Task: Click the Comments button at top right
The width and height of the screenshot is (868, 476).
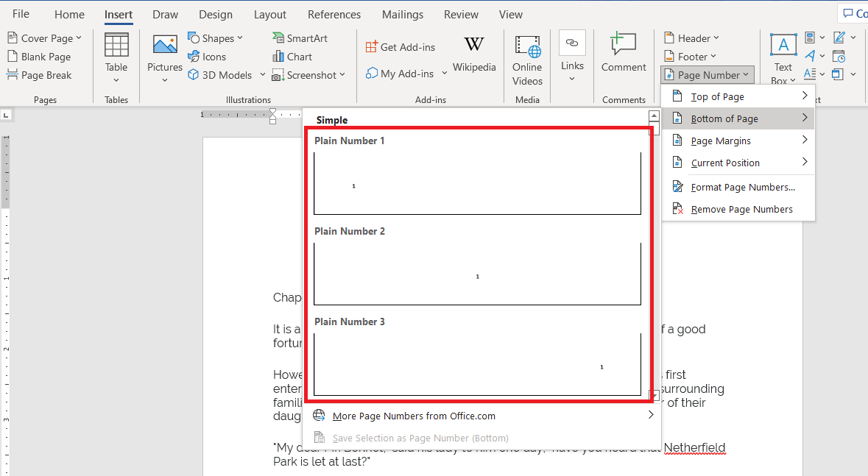Action: pyautogui.click(x=853, y=13)
